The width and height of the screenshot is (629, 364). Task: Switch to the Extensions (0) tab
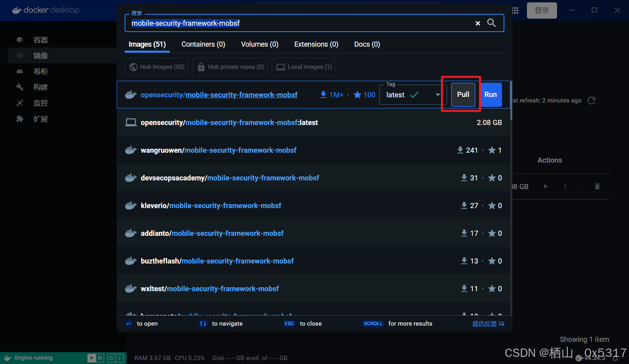click(316, 44)
